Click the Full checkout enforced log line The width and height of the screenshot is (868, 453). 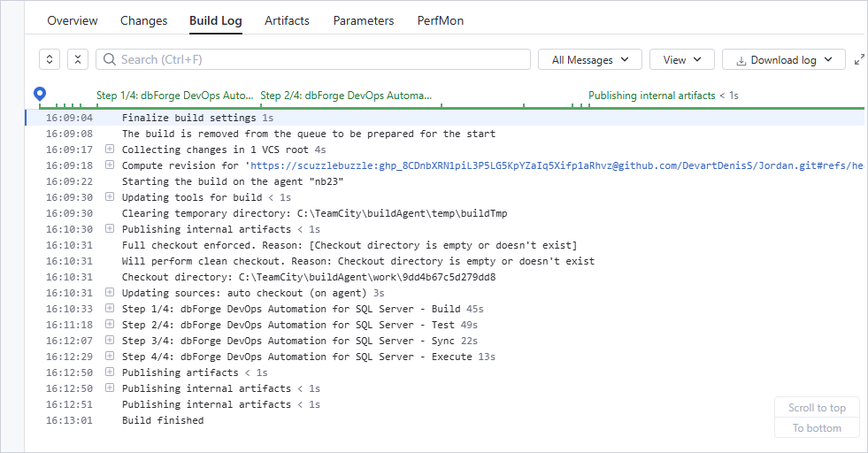click(x=350, y=245)
